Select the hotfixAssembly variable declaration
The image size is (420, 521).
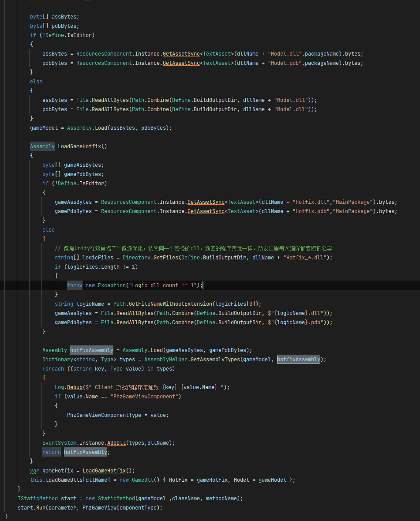pyautogui.click(x=92, y=350)
